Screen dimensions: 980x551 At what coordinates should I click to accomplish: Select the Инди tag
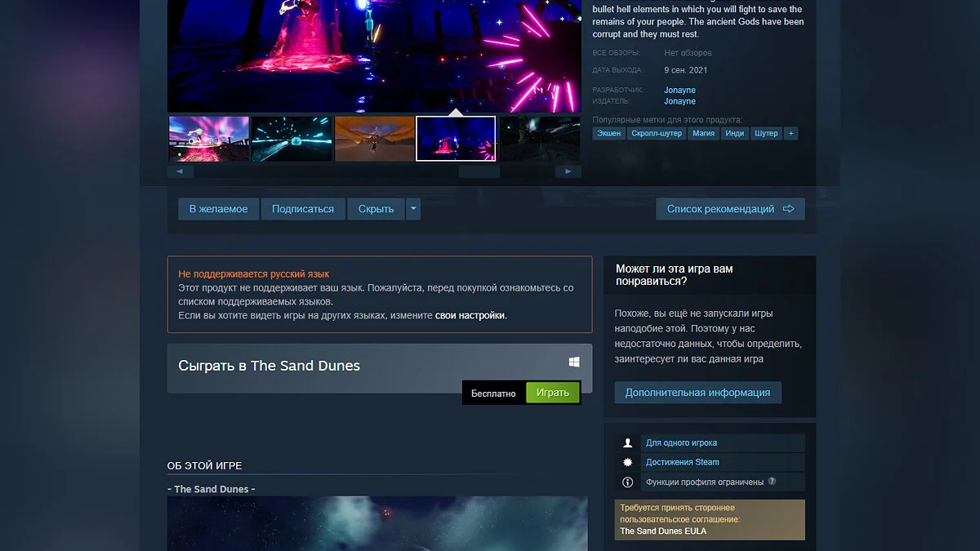[x=734, y=133]
